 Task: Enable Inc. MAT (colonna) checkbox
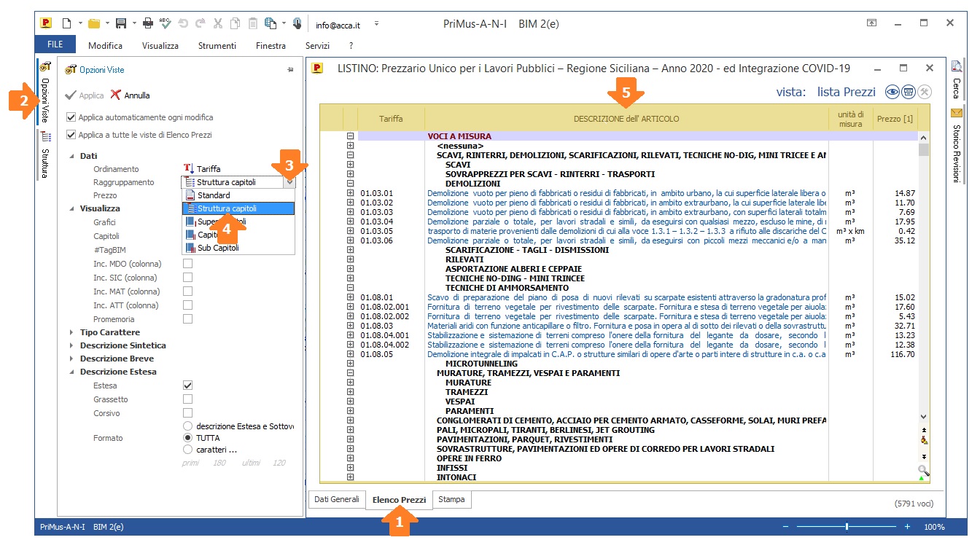(x=188, y=291)
